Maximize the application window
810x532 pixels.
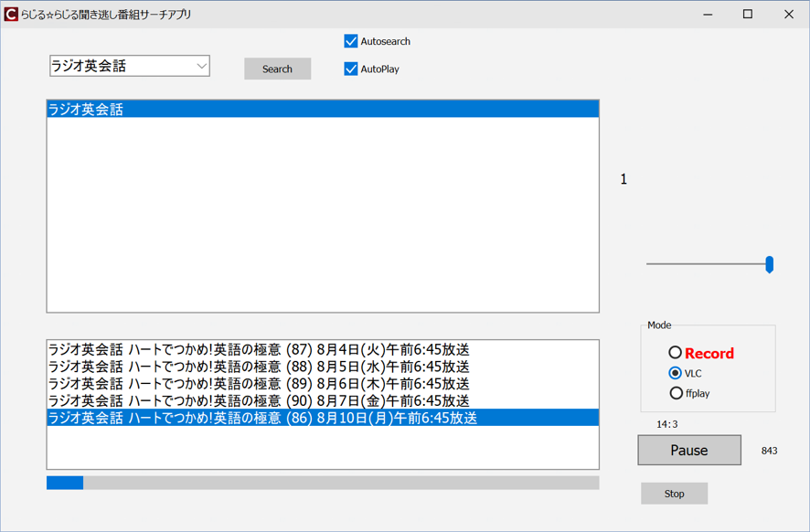click(748, 15)
